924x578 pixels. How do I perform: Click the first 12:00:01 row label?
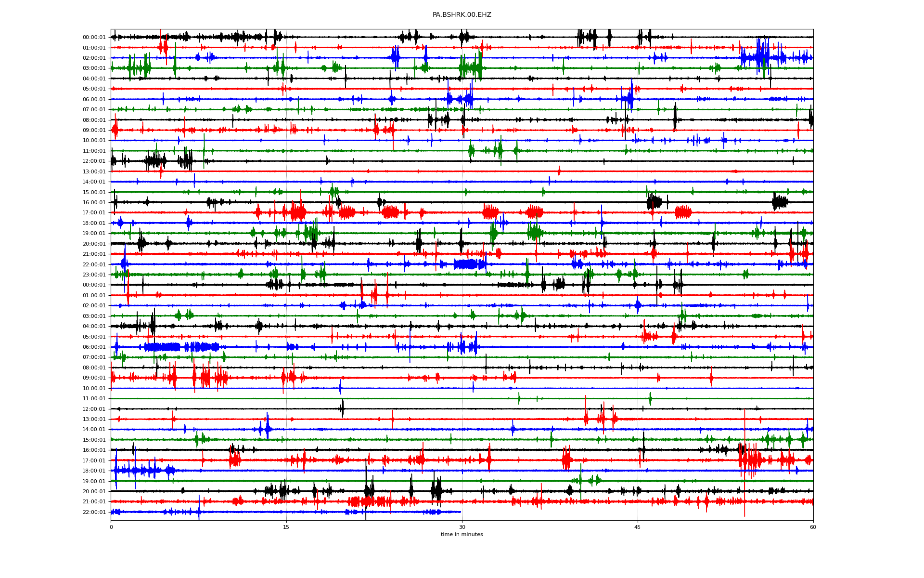tap(94, 161)
